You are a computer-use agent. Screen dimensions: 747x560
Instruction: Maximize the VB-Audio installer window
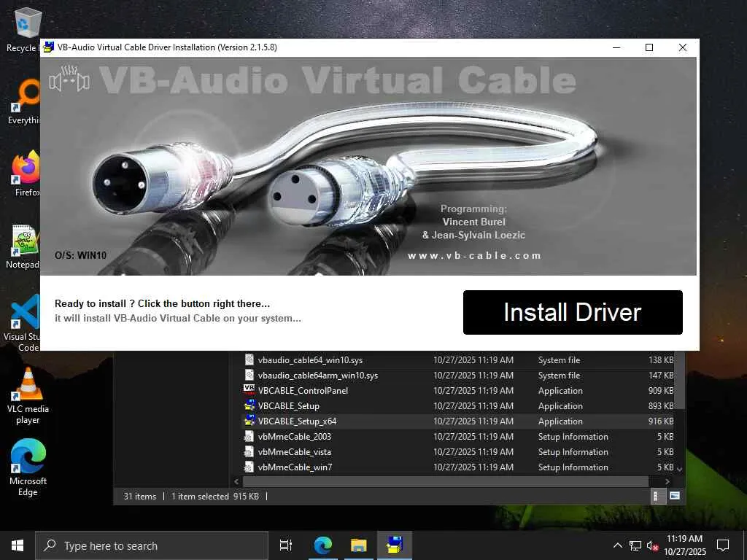pos(649,47)
